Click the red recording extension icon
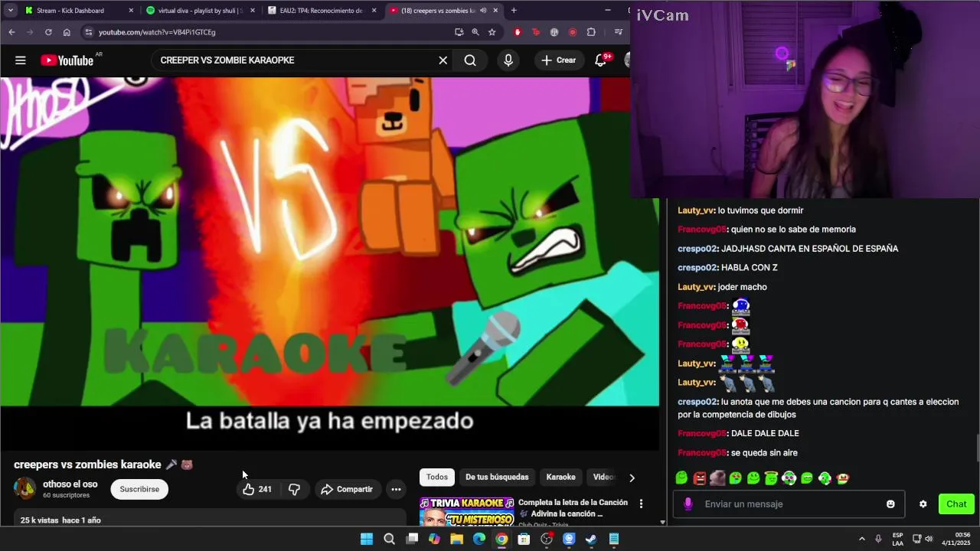 point(572,32)
